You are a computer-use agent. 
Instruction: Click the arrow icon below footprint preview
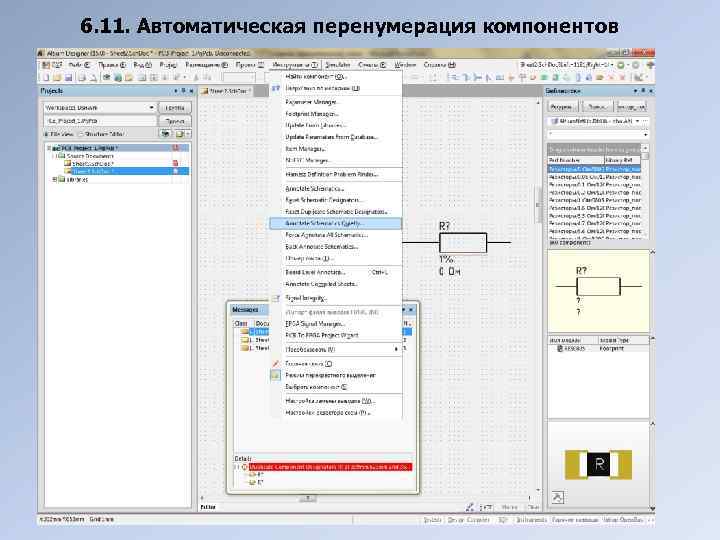pos(557,497)
